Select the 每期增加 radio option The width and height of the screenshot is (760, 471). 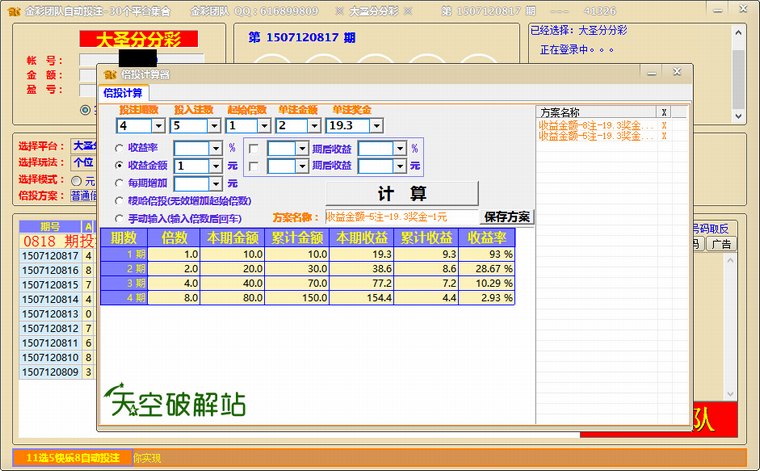click(120, 184)
